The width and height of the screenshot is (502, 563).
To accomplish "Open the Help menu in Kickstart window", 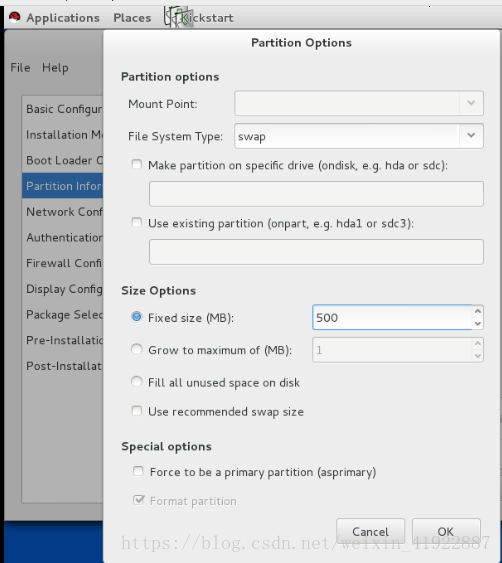I will click(55, 68).
